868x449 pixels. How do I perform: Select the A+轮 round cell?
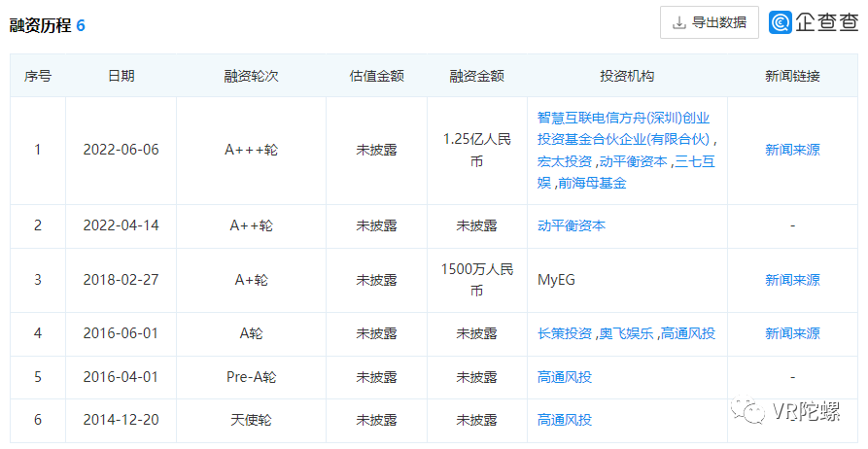252,280
